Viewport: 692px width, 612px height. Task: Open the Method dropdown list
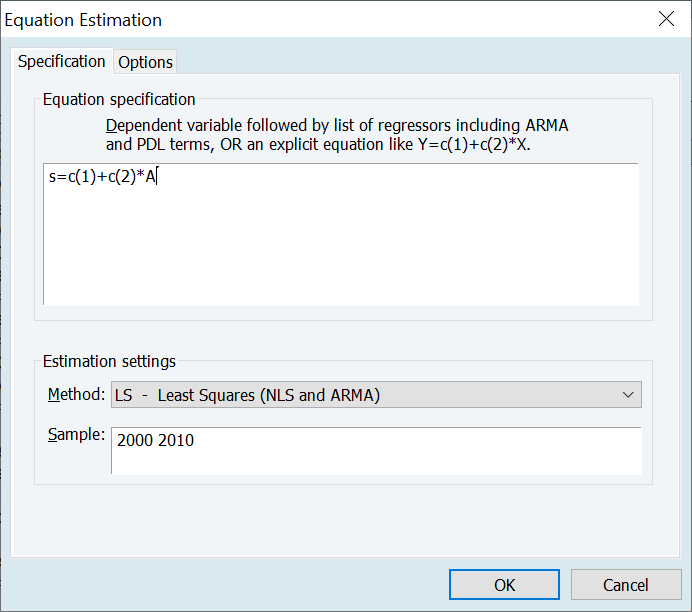tap(375, 395)
